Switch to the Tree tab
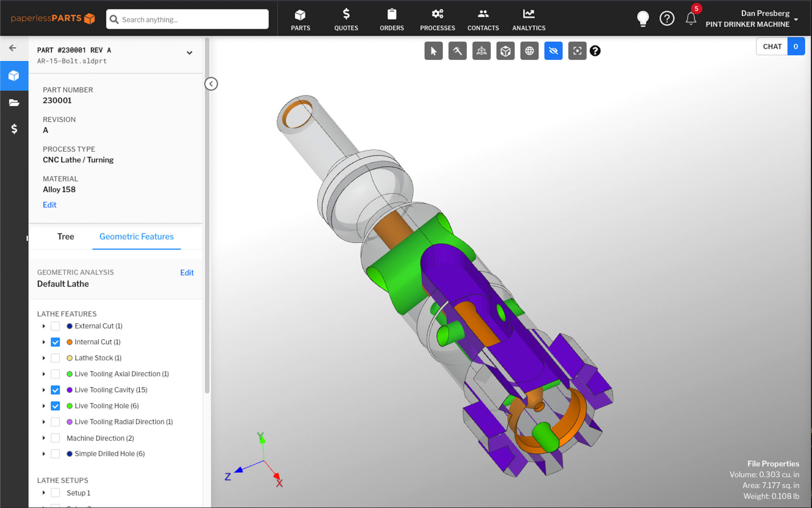This screenshot has width=812, height=508. 66,236
